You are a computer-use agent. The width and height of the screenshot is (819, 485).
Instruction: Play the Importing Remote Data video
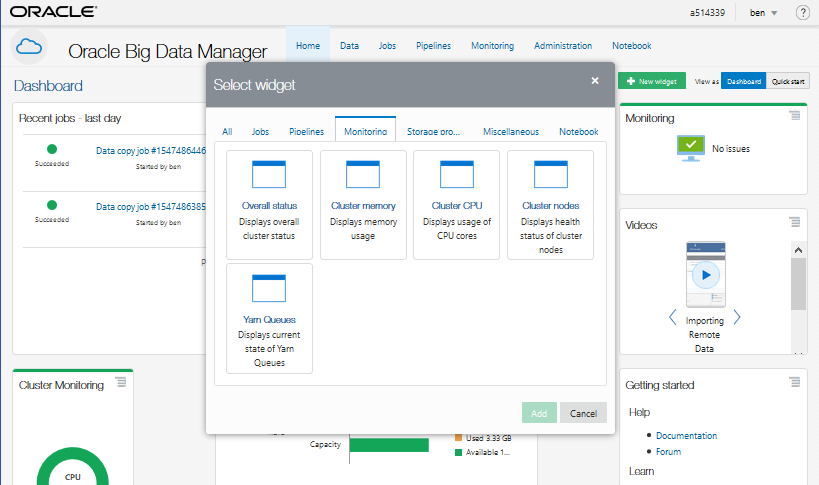pyautogui.click(x=706, y=275)
